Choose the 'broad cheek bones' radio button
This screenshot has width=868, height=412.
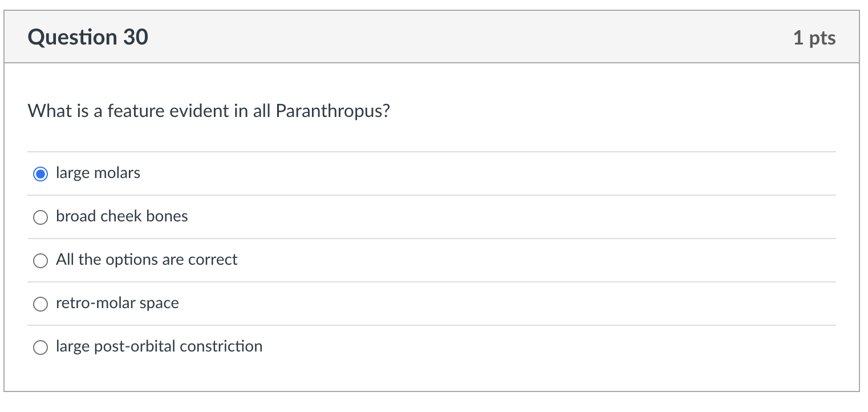(40, 217)
